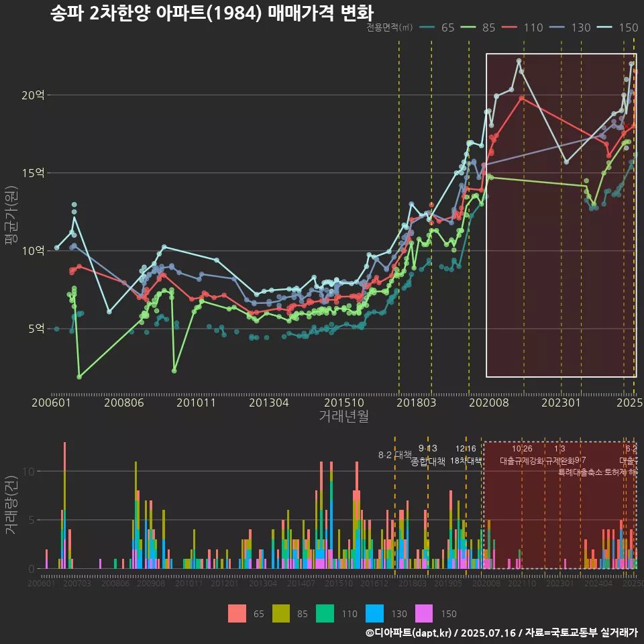Click the '8·2 대책' policy annotation
Screen dimensions: 644x644
394,455
